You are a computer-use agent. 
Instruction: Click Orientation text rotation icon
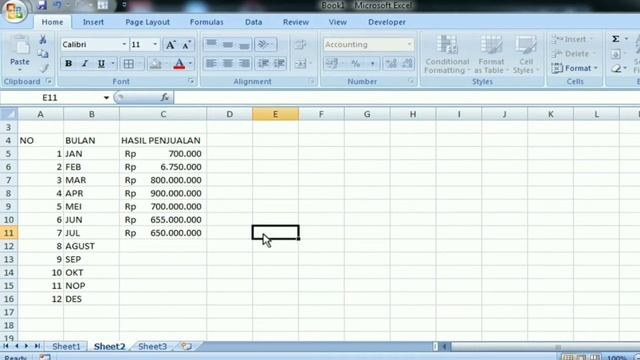[x=264, y=44]
